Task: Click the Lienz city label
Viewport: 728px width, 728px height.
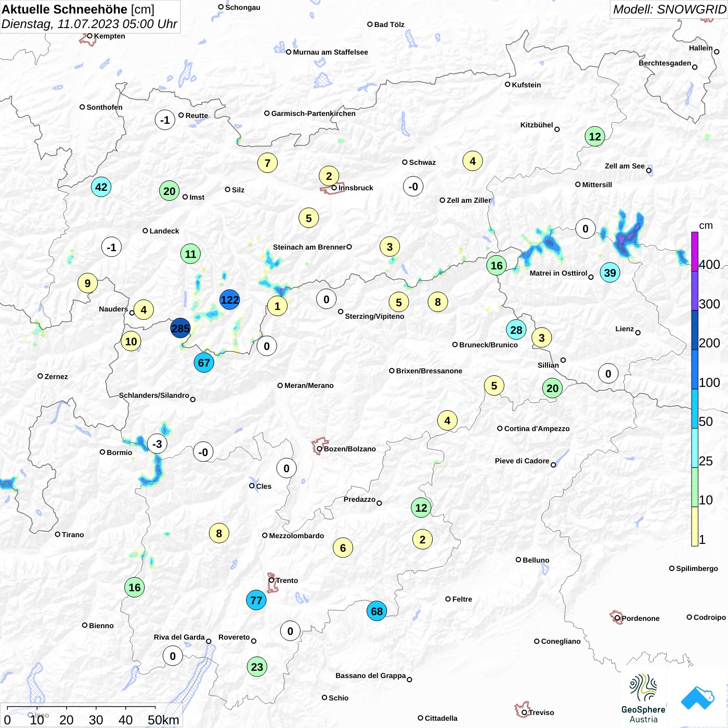Action: [625, 329]
